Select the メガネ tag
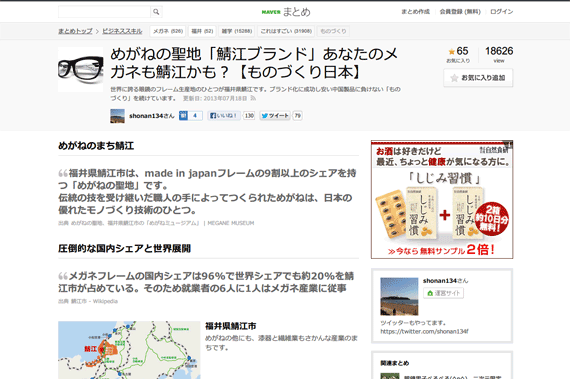Viewport: 570px width, 379px height. [168, 31]
